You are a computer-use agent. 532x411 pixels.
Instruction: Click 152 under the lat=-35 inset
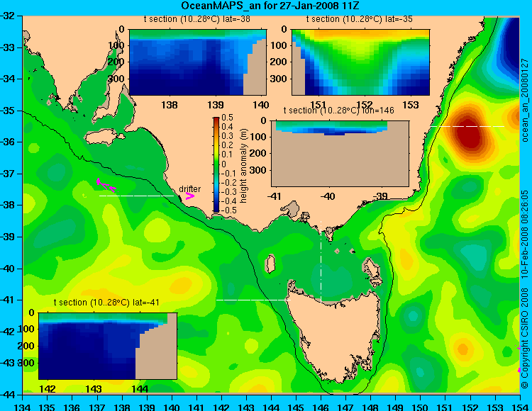pos(365,105)
